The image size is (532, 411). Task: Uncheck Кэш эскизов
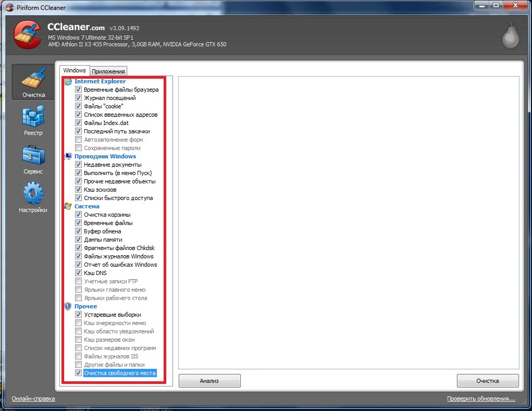click(x=78, y=190)
